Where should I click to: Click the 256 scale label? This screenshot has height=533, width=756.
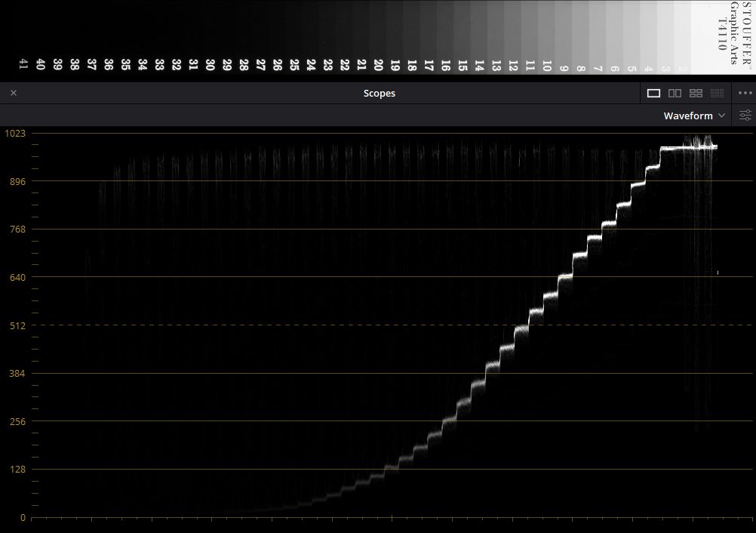point(17,421)
